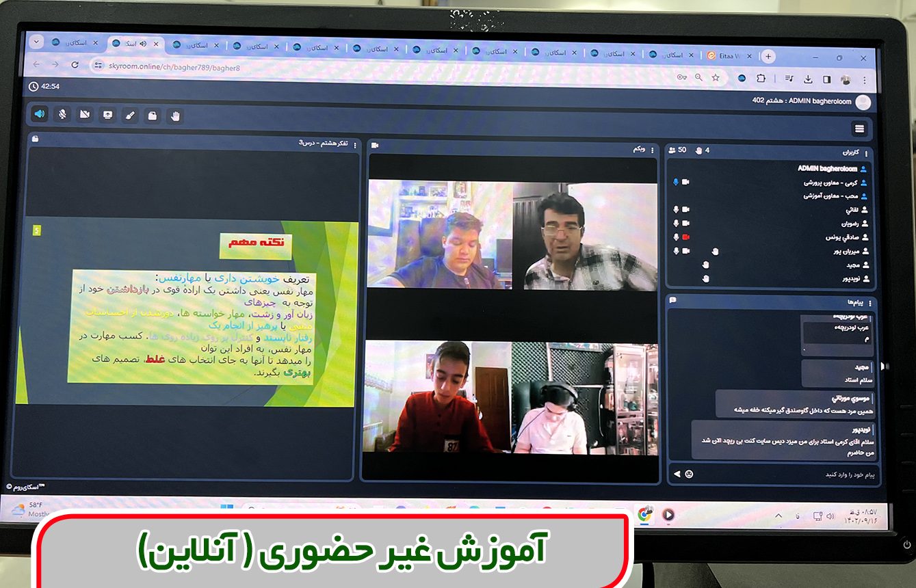Click the message input field
Viewport: 916px width, 588px height.
pos(787,474)
